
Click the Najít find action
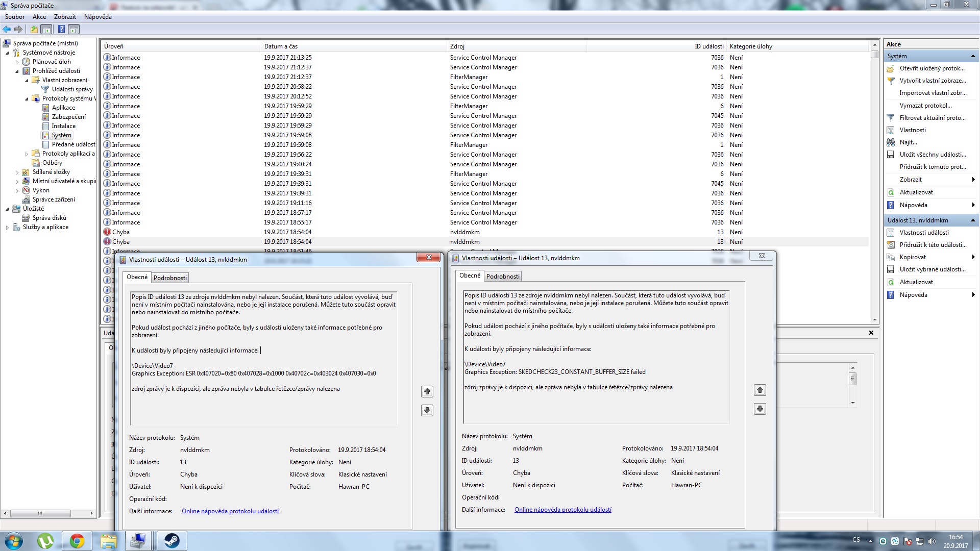[908, 142]
